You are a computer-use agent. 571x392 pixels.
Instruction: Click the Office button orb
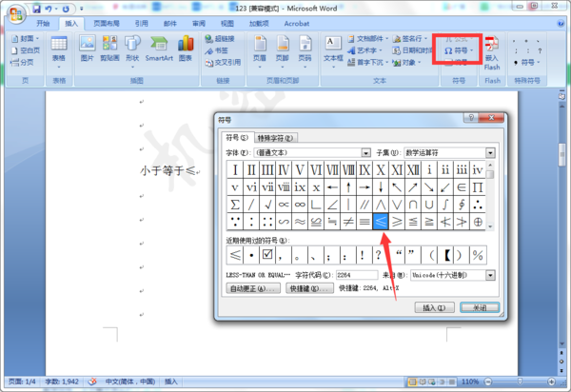click(x=16, y=13)
